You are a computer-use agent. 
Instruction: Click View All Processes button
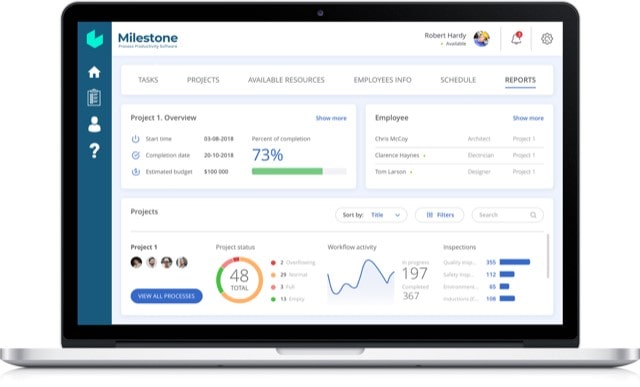click(x=167, y=296)
